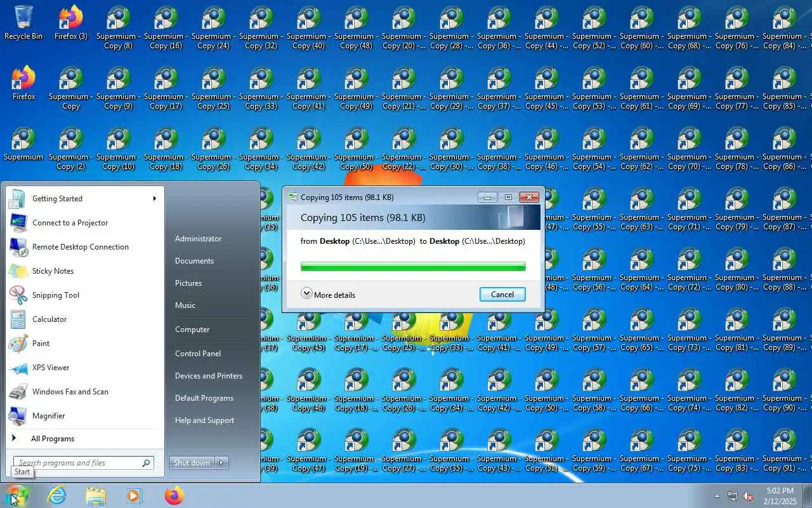Viewport: 812px width, 508px height.
Task: Open the Administrator user folder
Action: pyautogui.click(x=199, y=238)
